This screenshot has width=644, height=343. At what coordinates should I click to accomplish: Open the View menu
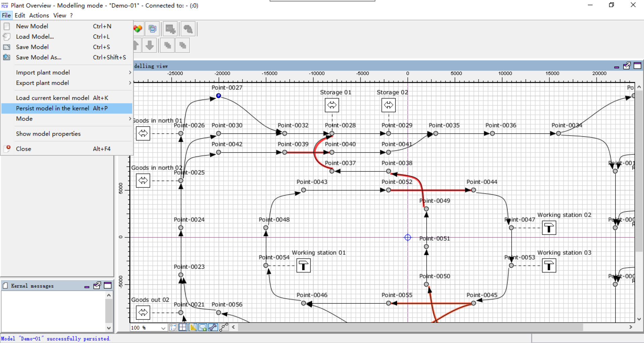coord(60,15)
